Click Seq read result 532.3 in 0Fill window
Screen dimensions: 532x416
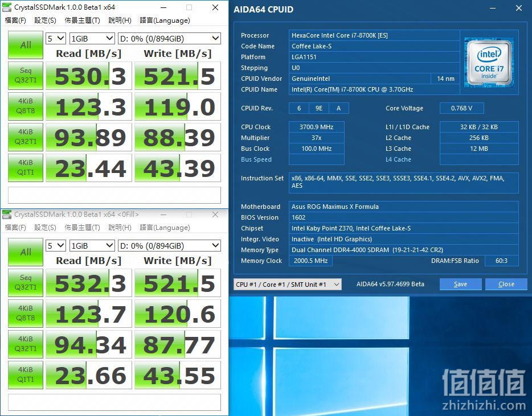88,283
